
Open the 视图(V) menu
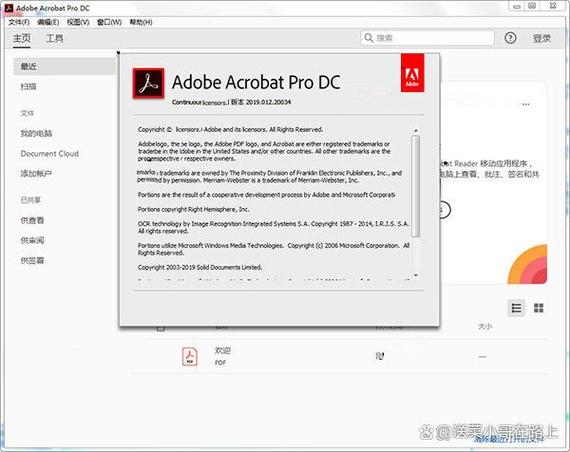[78, 22]
